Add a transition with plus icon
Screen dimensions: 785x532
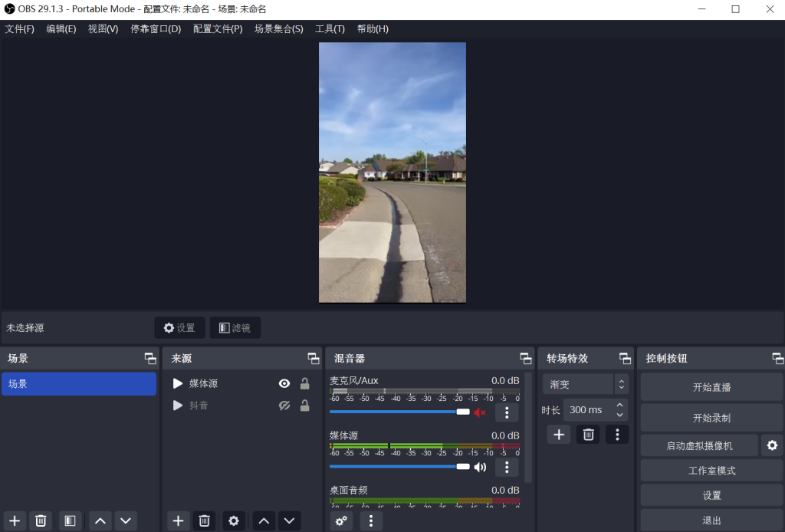coord(559,435)
